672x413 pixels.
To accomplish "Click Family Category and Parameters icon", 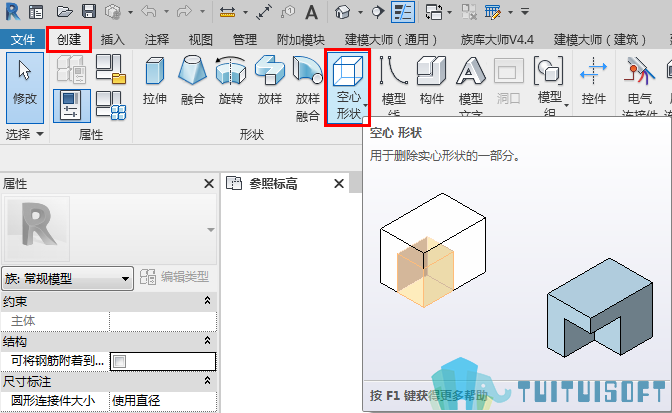I will tap(111, 69).
